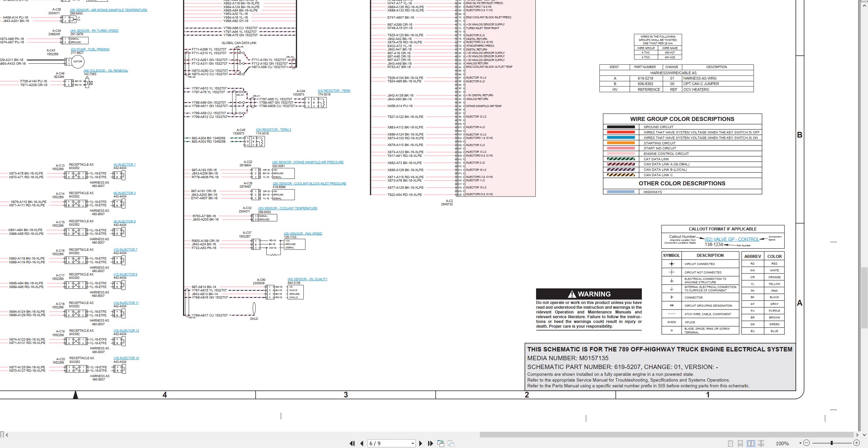Go to the previous page

[362, 443]
